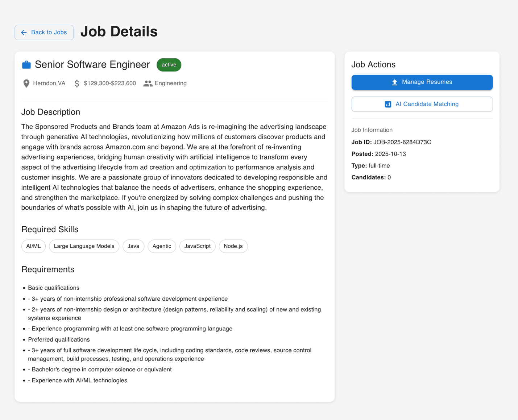Click the location pin icon
The width and height of the screenshot is (518, 420).
point(26,83)
